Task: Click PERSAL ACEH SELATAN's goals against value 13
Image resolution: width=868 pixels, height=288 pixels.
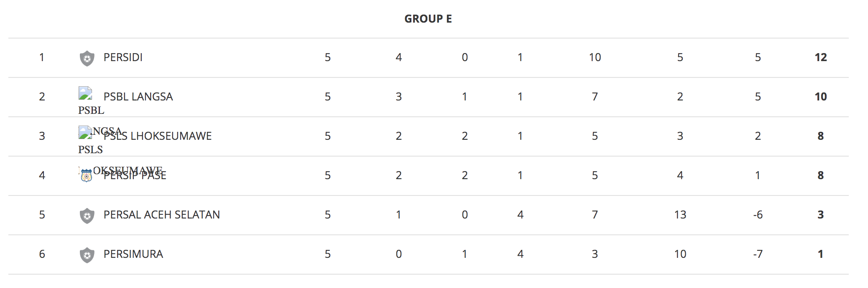Action: tap(680, 215)
